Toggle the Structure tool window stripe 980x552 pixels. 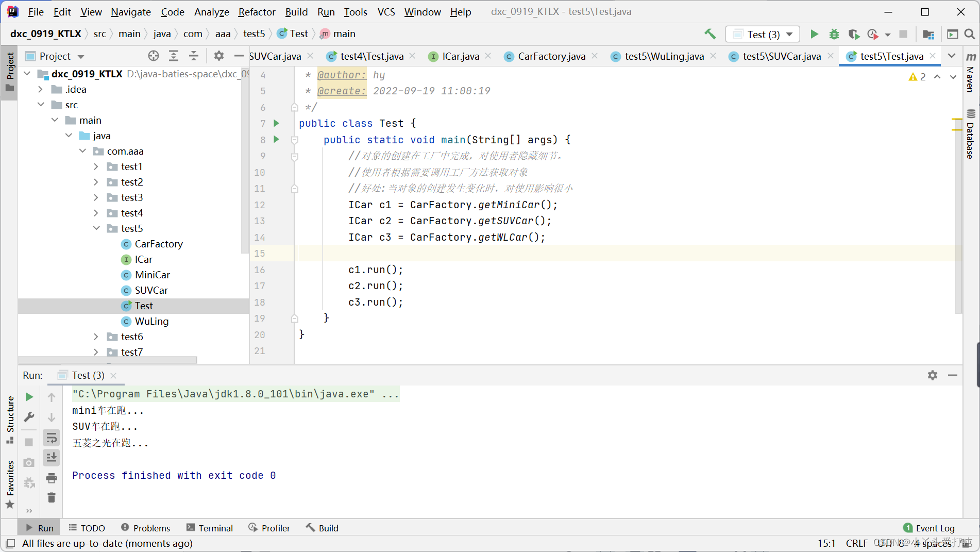[10, 420]
